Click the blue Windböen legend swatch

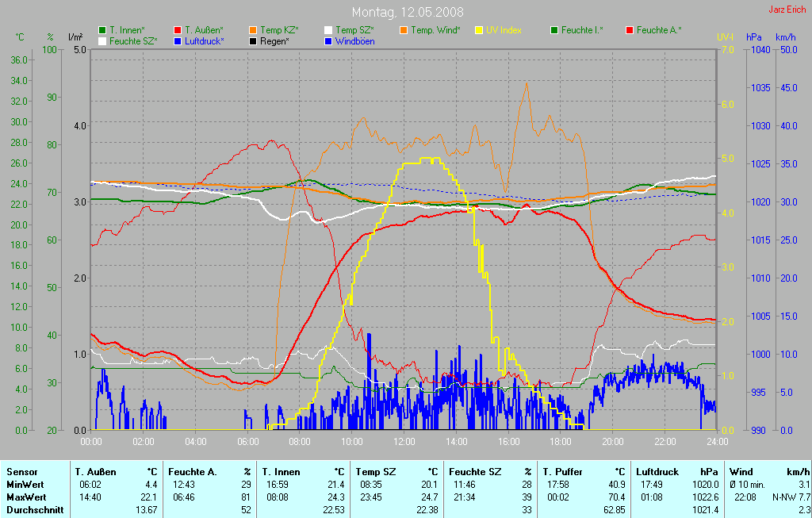(327, 41)
